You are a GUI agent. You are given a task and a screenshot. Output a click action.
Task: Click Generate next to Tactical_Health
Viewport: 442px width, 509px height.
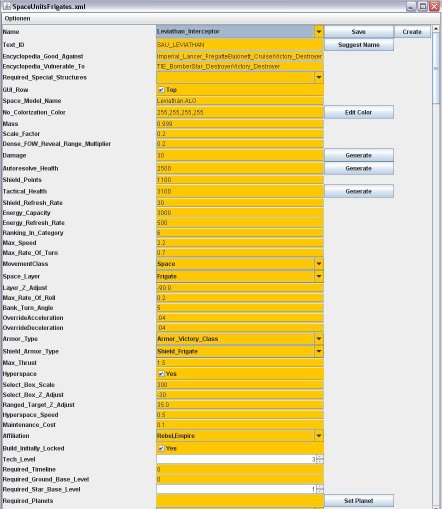coord(359,191)
